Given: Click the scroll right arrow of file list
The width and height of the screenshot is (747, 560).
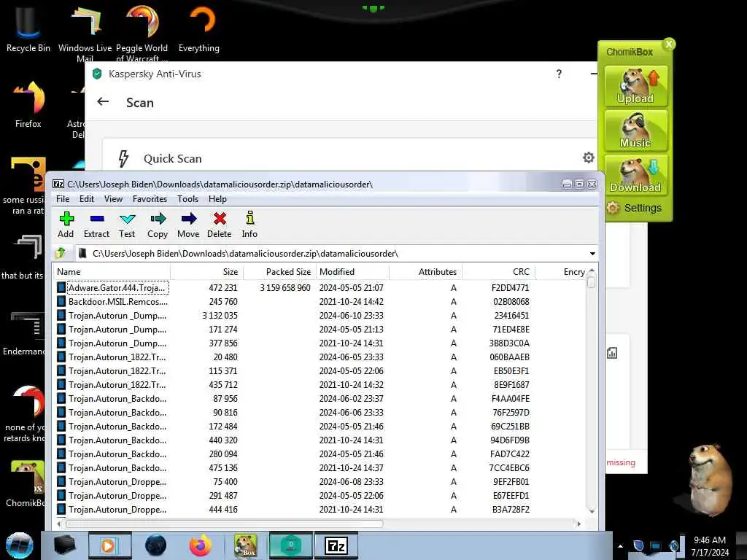Looking at the screenshot, I should 578,524.
